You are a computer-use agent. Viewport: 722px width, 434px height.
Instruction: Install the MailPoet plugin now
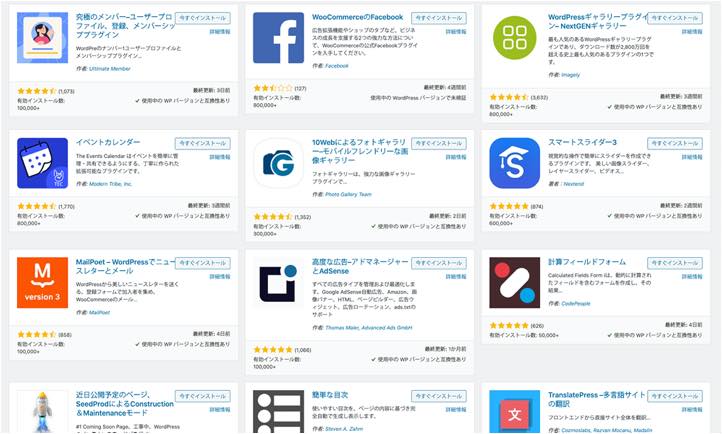pyautogui.click(x=203, y=263)
